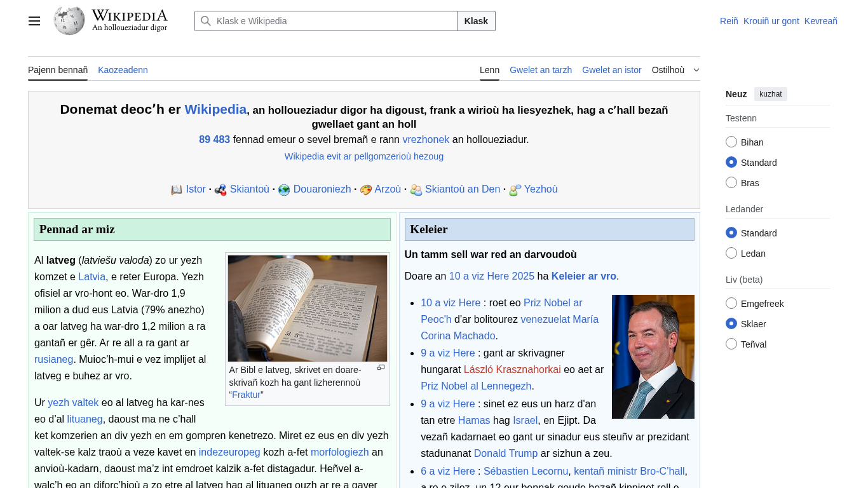Click the Istor scroll icon
The width and height of the screenshot is (868, 488).
tap(177, 189)
